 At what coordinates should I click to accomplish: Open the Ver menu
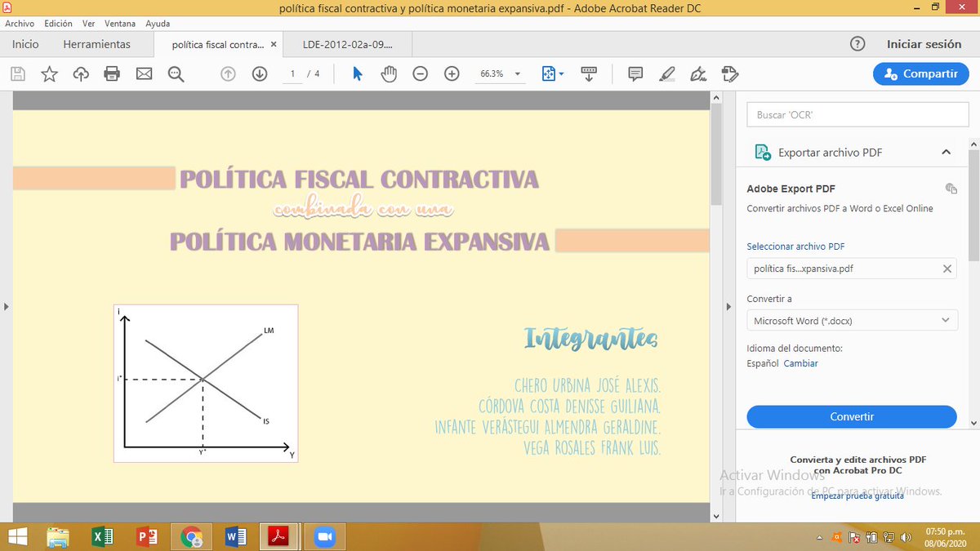coord(89,24)
